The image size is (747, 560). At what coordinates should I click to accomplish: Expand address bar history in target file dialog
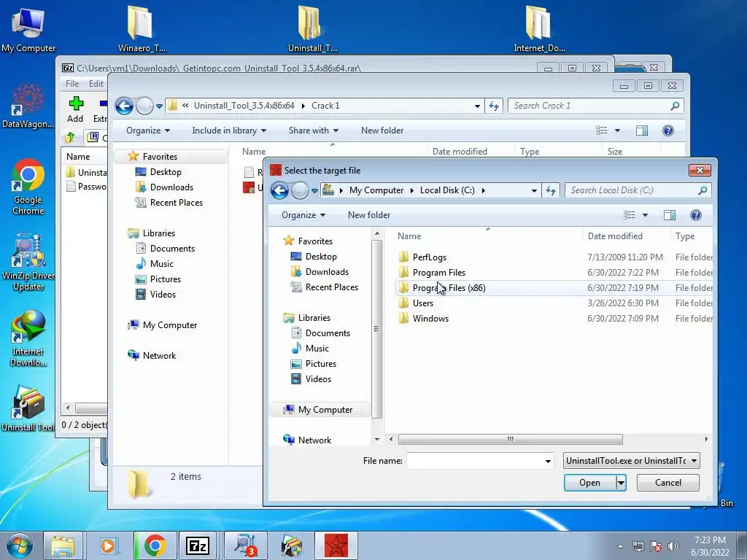pos(534,190)
